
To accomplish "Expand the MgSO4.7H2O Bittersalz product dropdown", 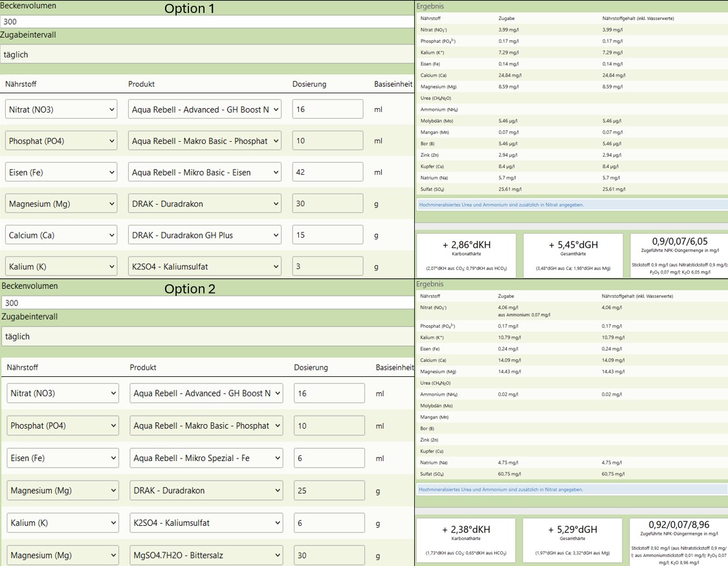I will tap(206, 555).
